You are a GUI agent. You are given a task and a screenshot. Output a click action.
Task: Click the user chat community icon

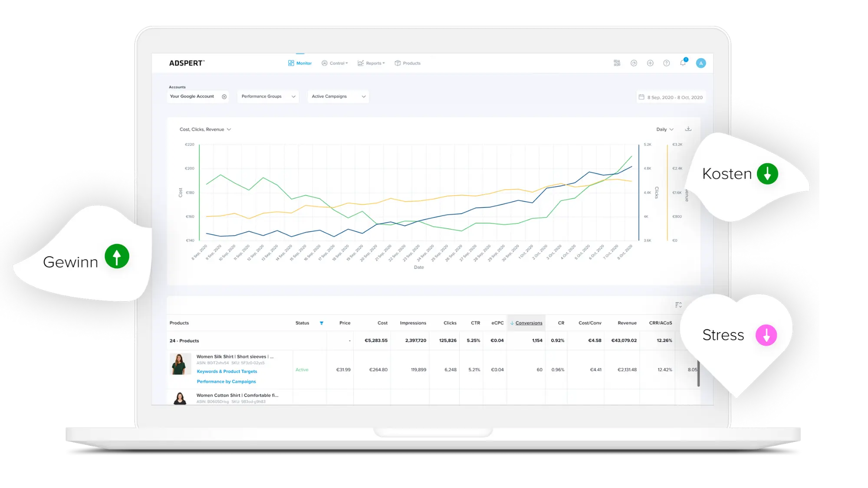pos(617,63)
